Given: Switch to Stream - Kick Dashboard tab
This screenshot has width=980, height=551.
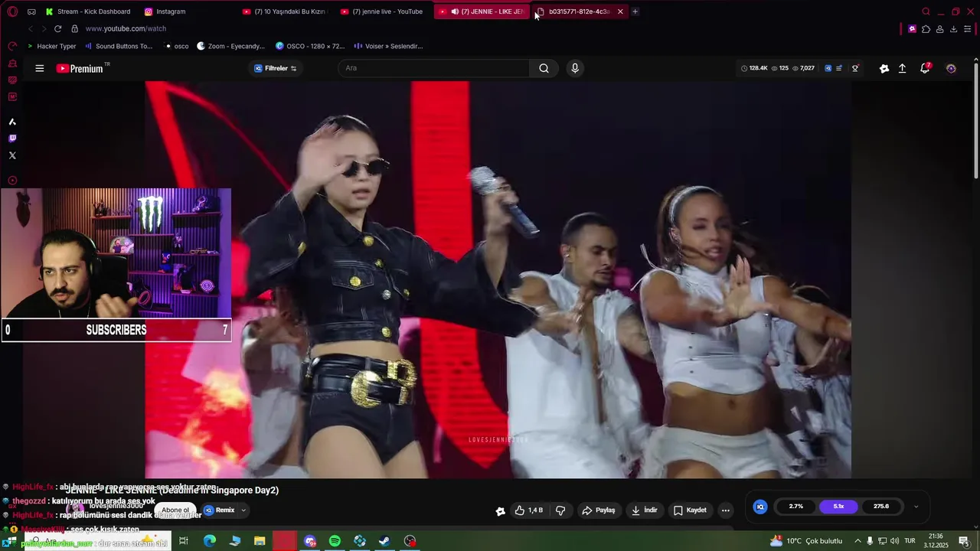Looking at the screenshot, I should click(88, 11).
